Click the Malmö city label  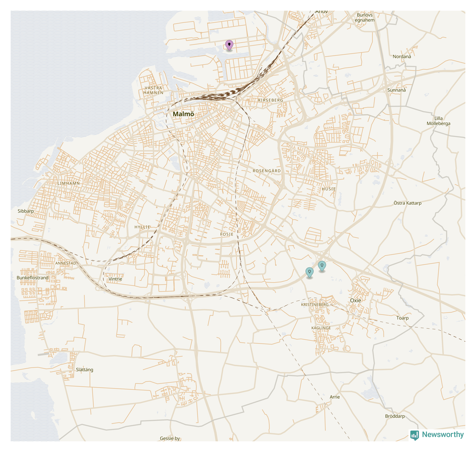pyautogui.click(x=183, y=114)
